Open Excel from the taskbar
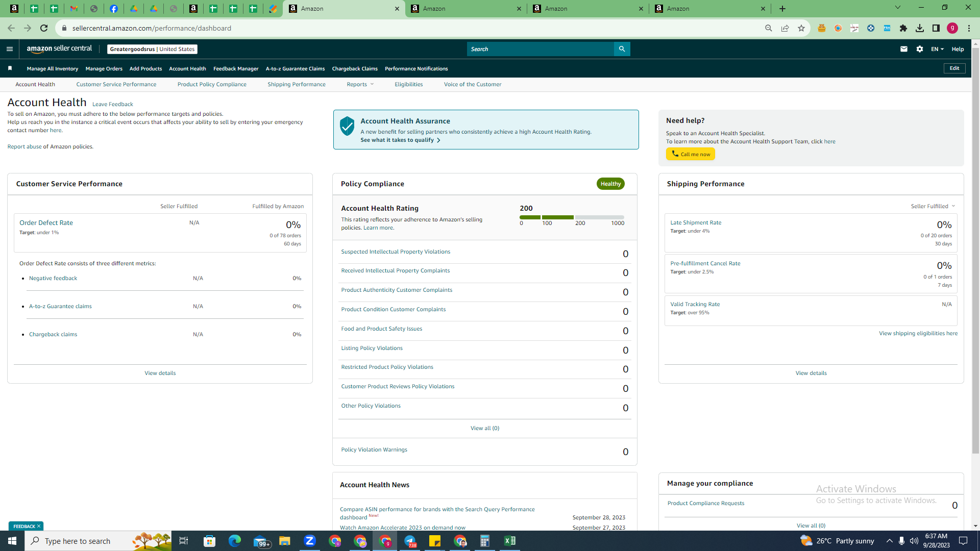 coord(510,541)
